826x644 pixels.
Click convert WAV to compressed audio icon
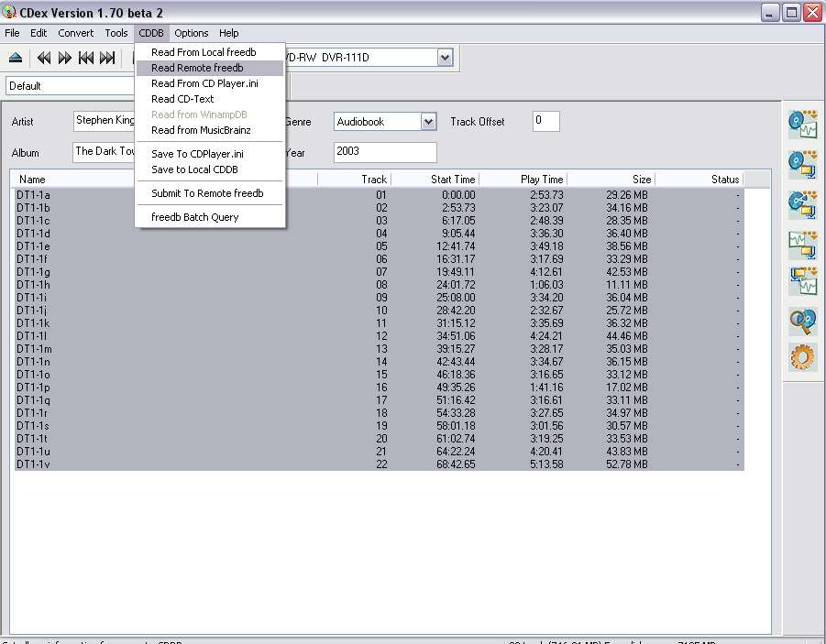point(802,245)
